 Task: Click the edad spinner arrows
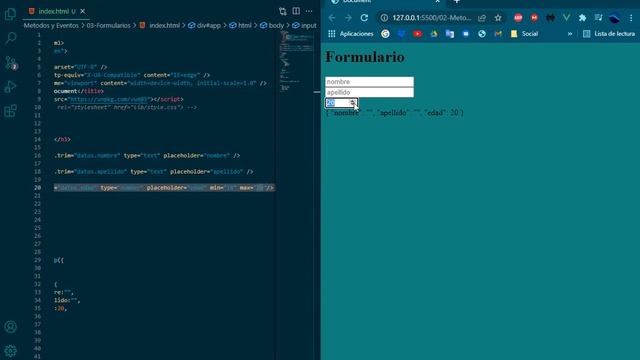coord(353,103)
